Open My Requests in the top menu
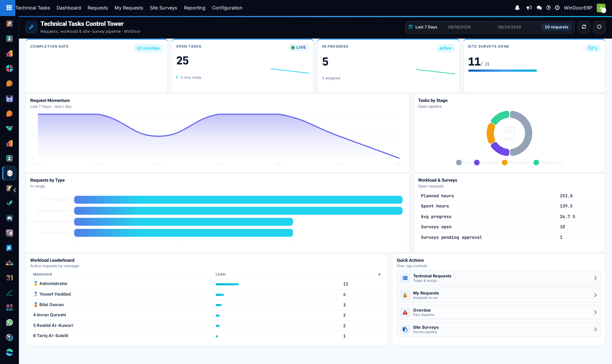Screen dimensions: 612x364 pos(129,8)
